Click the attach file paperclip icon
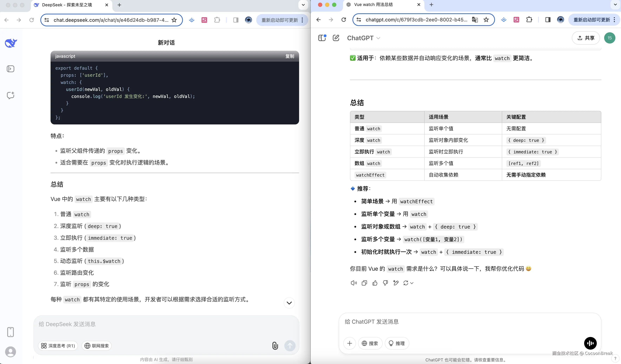The height and width of the screenshot is (364, 621). click(275, 346)
